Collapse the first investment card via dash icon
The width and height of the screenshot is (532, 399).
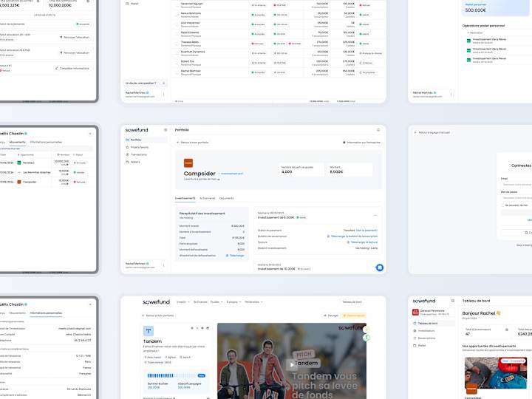(375, 216)
